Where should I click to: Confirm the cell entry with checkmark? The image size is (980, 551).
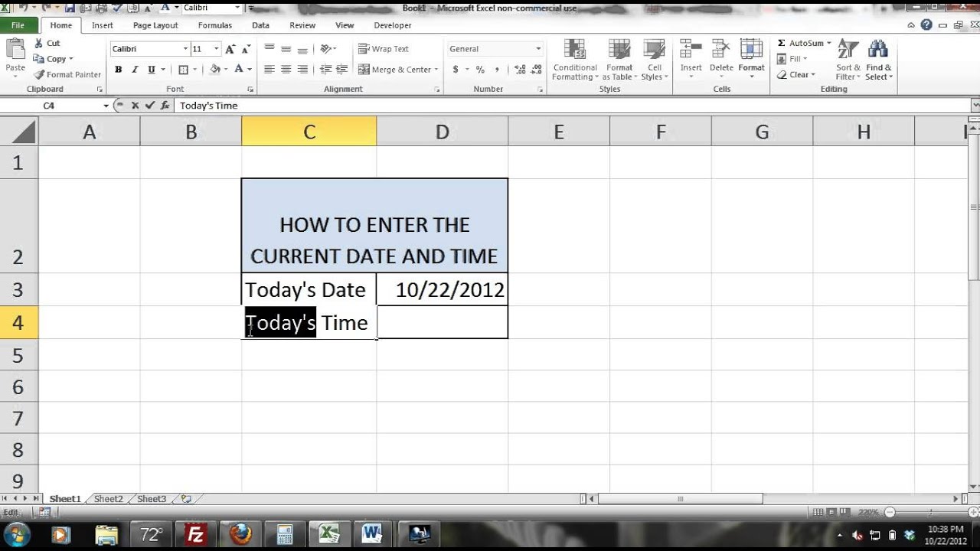point(149,106)
